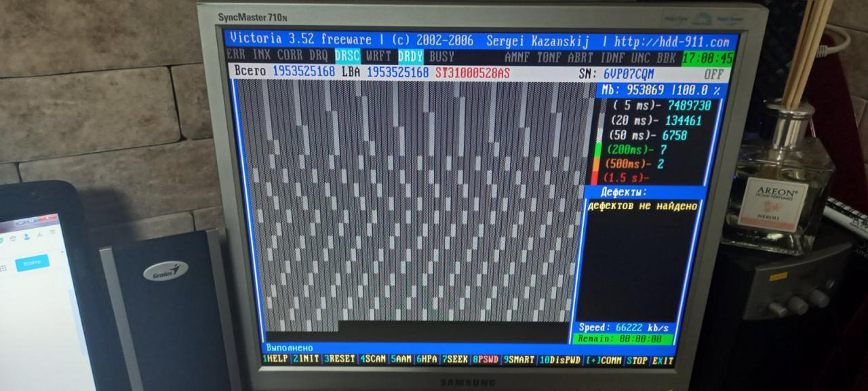Click the Дефекты: panel header
868x391 pixels.
click(624, 193)
